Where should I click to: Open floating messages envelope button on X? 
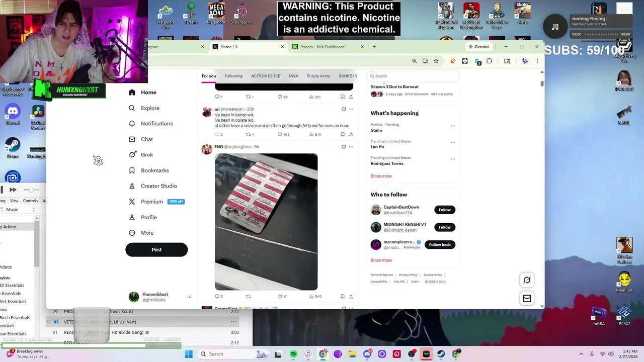(527, 299)
